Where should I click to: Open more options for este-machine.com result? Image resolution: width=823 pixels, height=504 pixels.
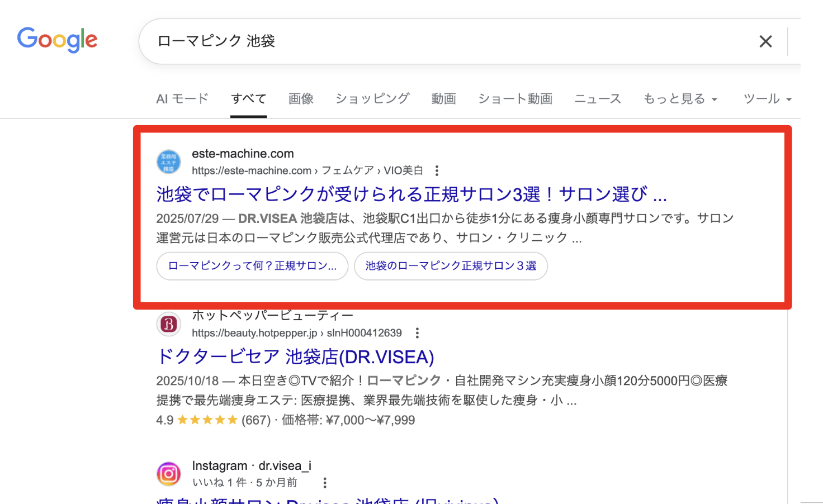pos(437,171)
